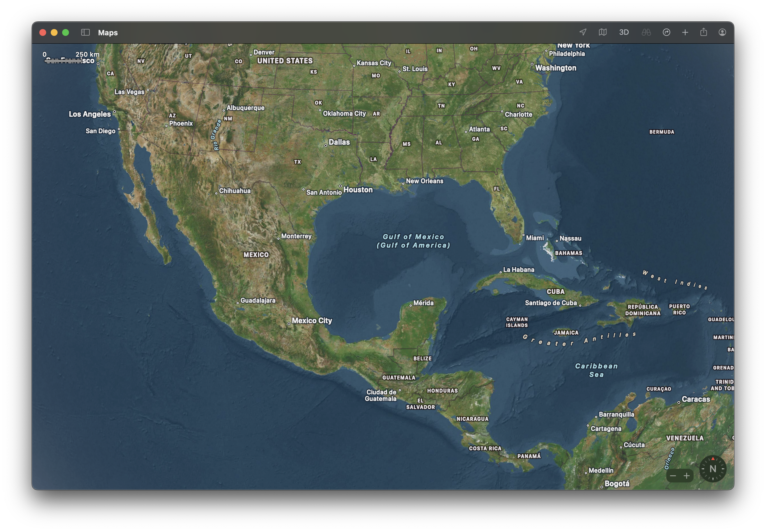Toggle the sidebar panel icon

pos(85,32)
